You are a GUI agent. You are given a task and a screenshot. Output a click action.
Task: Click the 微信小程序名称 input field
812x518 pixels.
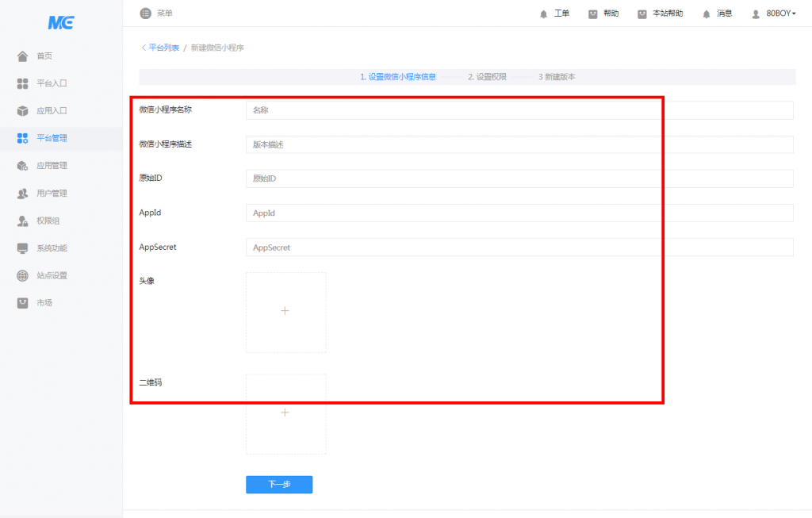pos(519,110)
